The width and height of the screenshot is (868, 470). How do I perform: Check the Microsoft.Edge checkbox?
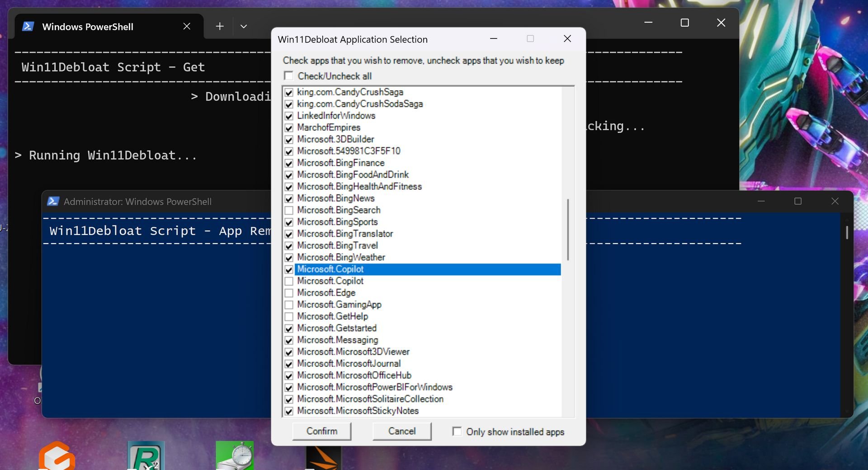(289, 293)
